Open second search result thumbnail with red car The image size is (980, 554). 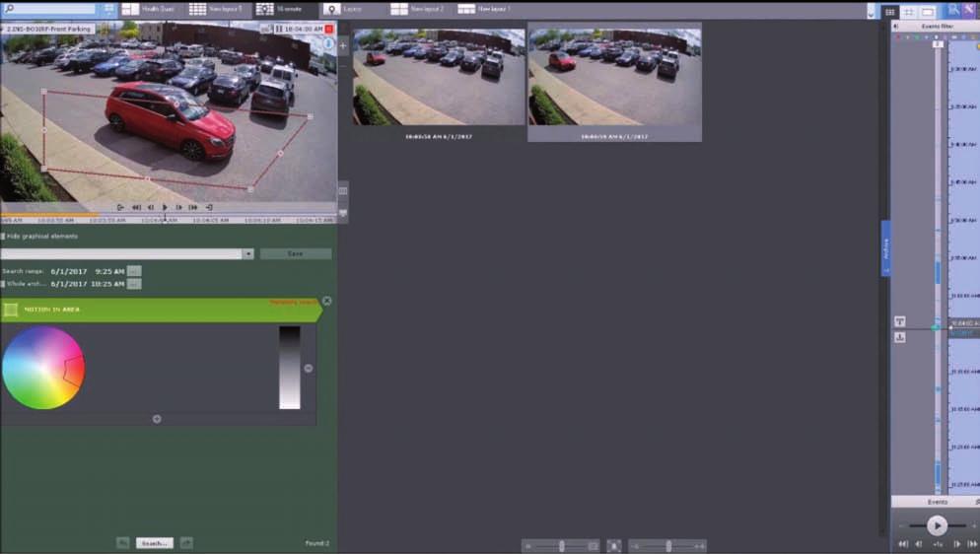pyautogui.click(x=614, y=77)
